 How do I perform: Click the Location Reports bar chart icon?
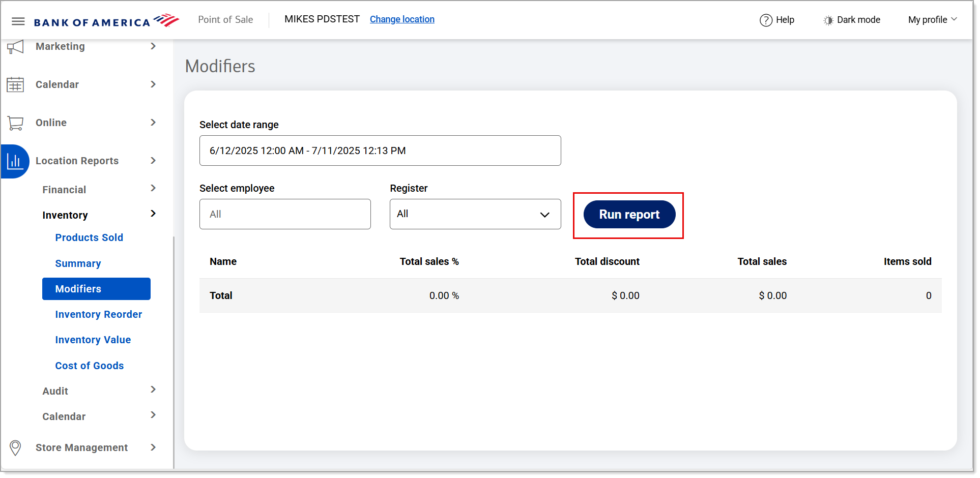point(15,161)
